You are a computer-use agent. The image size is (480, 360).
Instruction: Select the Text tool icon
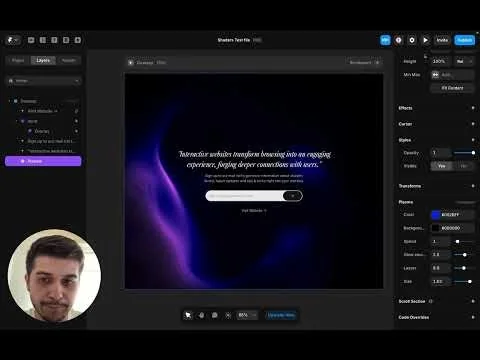click(54, 40)
